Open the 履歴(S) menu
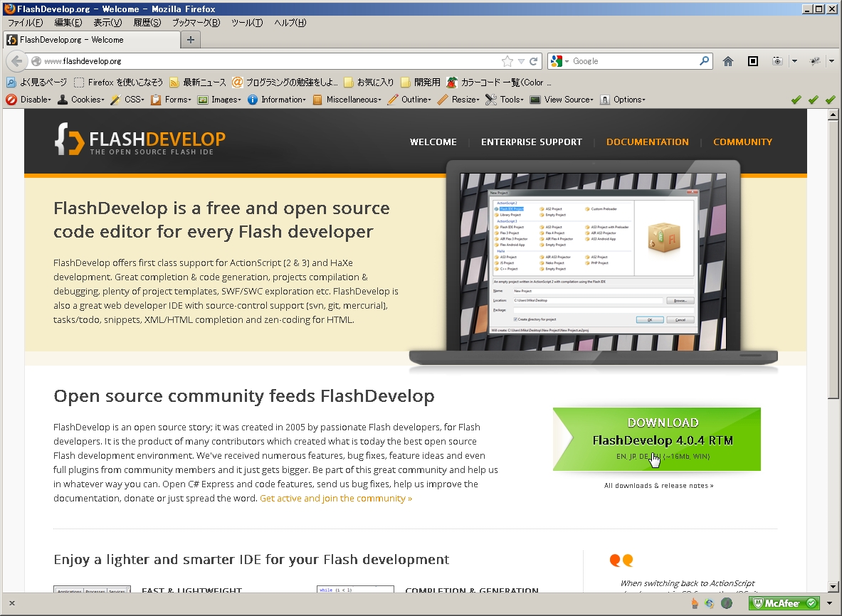The height and width of the screenshot is (616, 842). coord(147,23)
